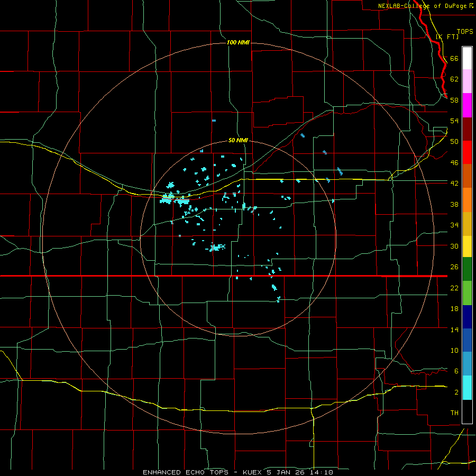The width and height of the screenshot is (476, 476).
Task: Click the medium blue legend swatch
Action: pyautogui.click(x=467, y=340)
